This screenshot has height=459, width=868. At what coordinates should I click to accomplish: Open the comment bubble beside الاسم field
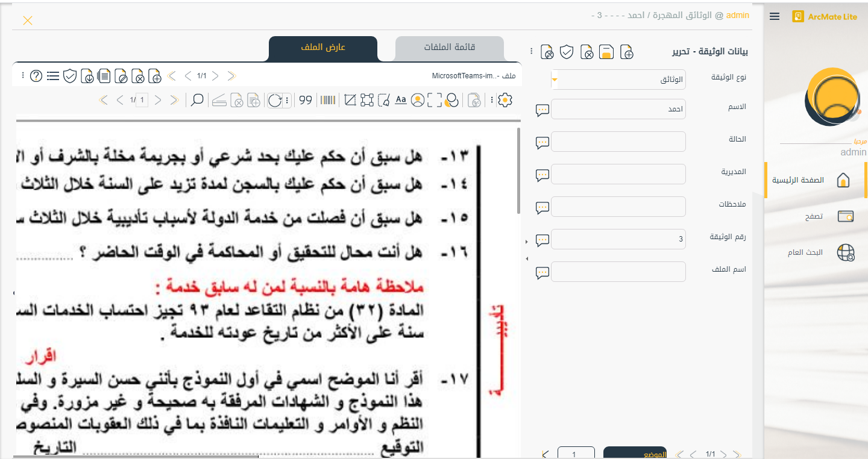point(542,110)
